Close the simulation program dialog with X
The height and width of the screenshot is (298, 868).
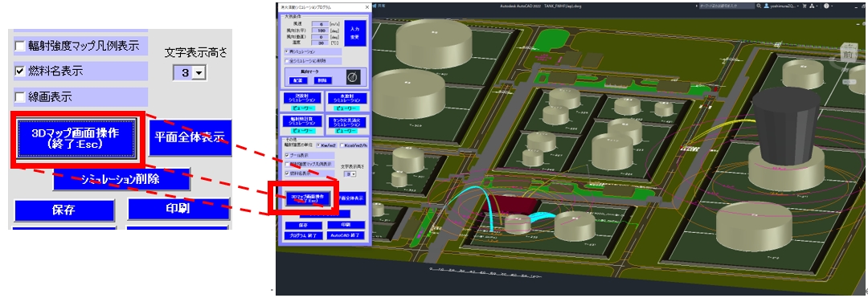coord(367,7)
